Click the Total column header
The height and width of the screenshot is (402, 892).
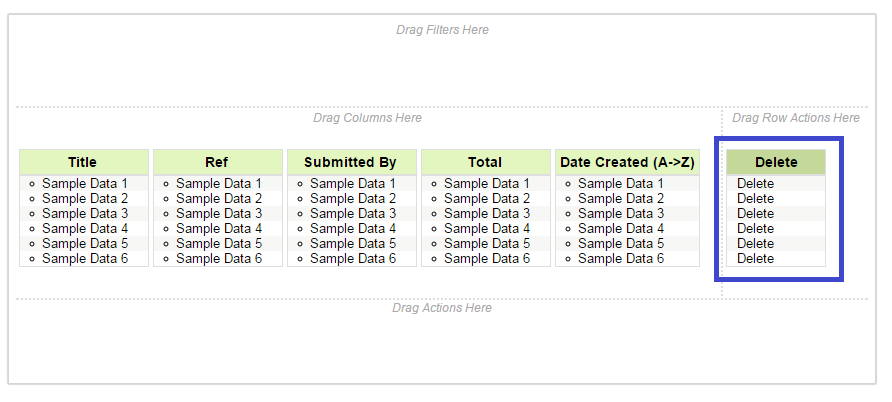click(x=485, y=162)
